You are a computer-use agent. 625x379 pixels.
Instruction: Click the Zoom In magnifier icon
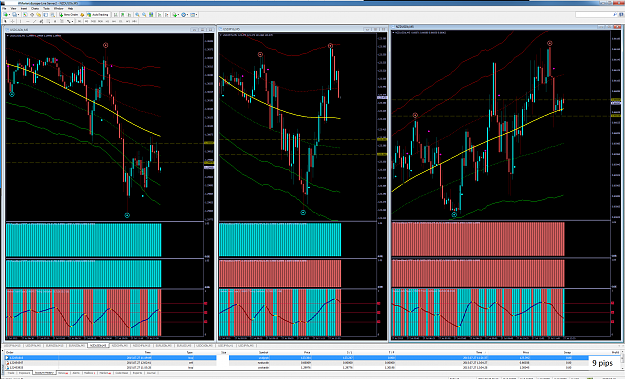(x=138, y=15)
